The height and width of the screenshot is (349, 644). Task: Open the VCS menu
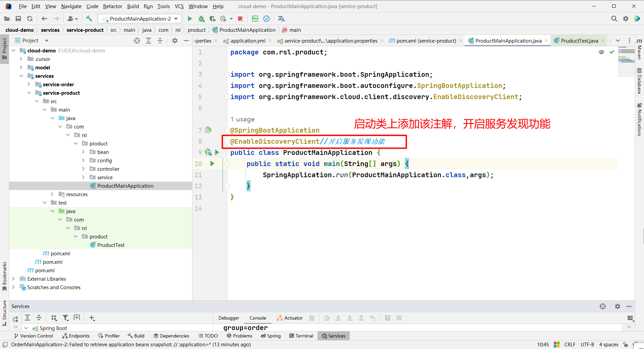click(179, 6)
